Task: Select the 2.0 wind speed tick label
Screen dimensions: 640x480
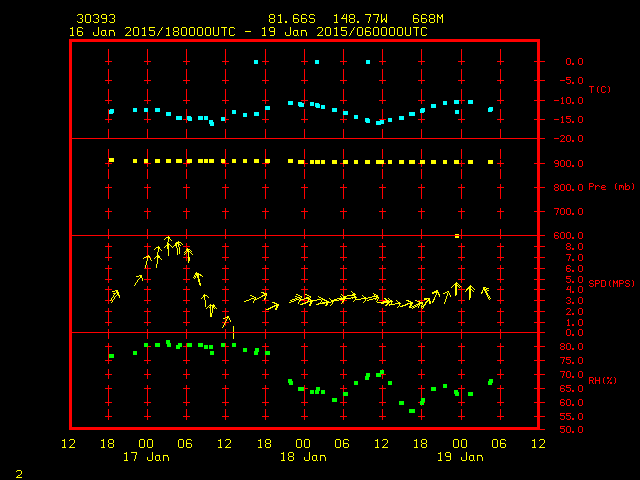Action: click(x=574, y=311)
